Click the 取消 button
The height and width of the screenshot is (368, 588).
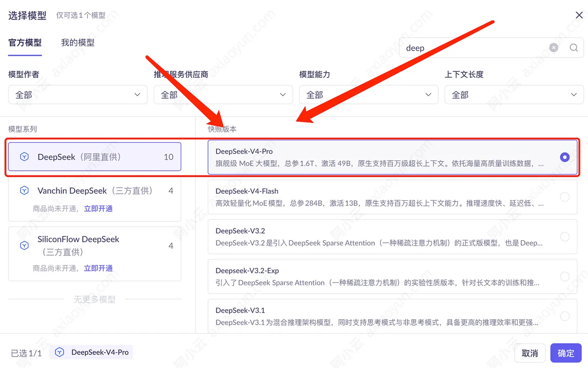tap(530, 353)
